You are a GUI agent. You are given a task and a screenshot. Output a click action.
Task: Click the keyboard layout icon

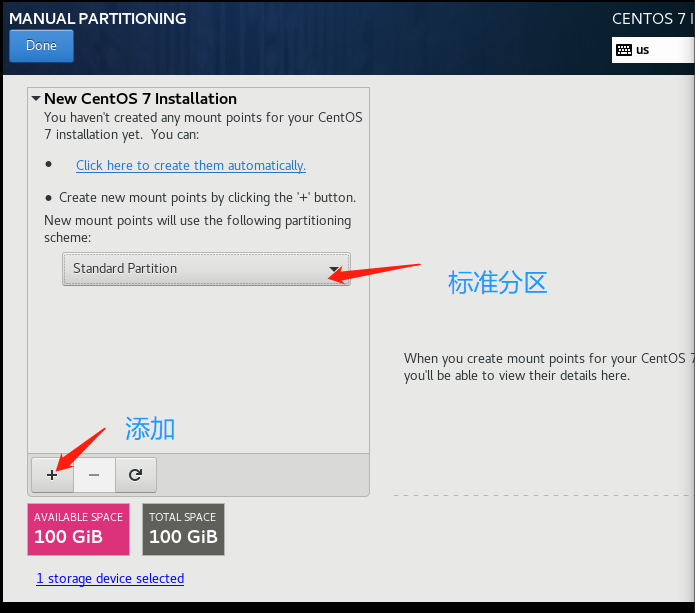pyautogui.click(x=624, y=50)
